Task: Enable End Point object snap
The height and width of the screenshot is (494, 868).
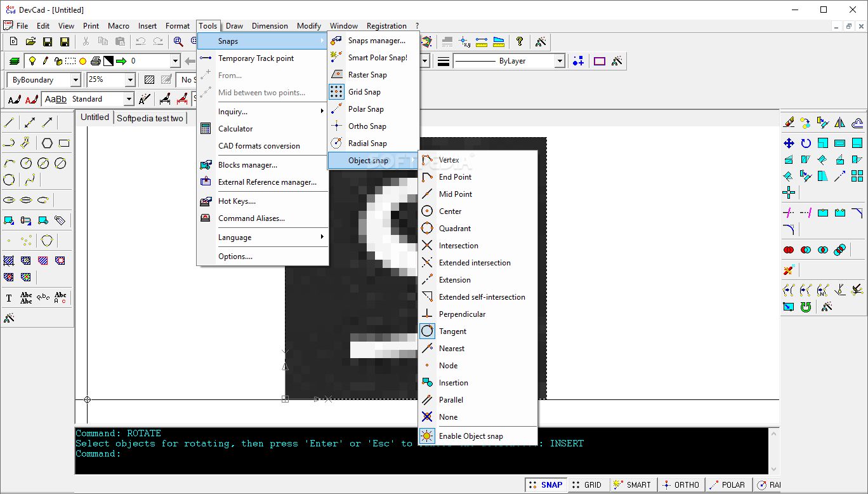Action: (478, 177)
